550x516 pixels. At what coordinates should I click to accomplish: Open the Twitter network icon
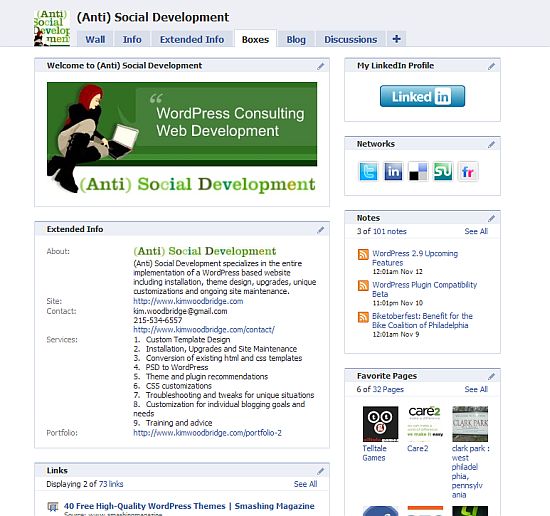coord(368,171)
